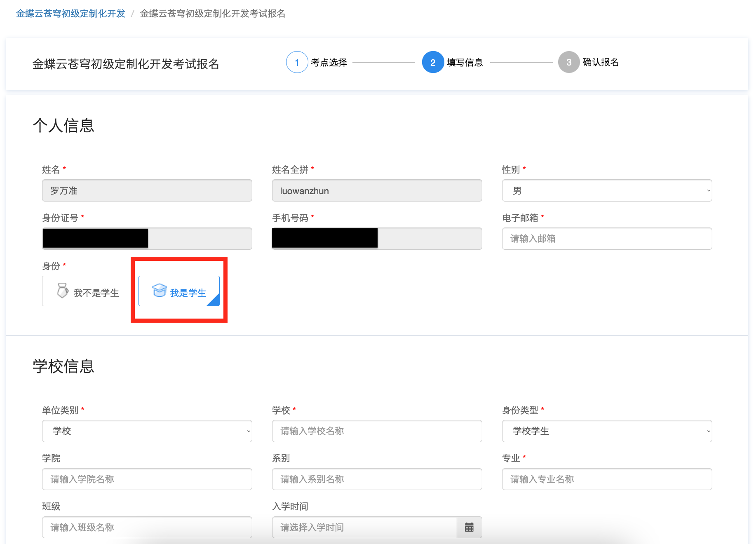The image size is (756, 544).
Task: Click the 学校信息 section heading
Action: pos(63,366)
